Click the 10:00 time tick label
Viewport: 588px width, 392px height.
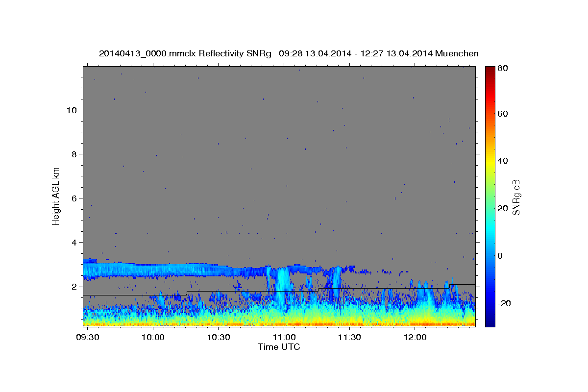(153, 338)
